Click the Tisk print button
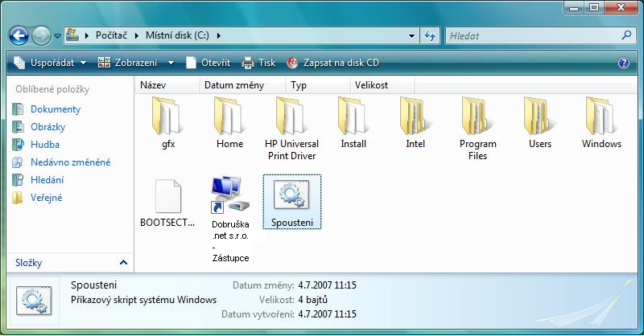 tap(258, 63)
